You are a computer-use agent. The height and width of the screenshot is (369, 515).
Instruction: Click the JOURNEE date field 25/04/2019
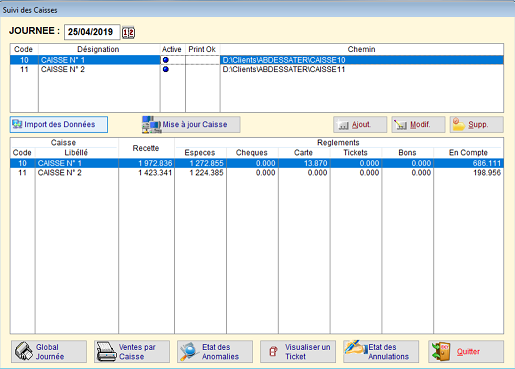(92, 32)
